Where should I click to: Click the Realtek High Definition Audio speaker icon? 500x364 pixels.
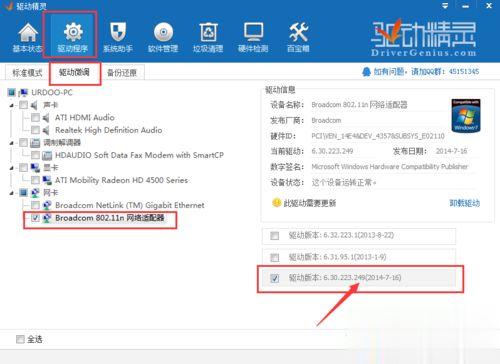pos(46,130)
